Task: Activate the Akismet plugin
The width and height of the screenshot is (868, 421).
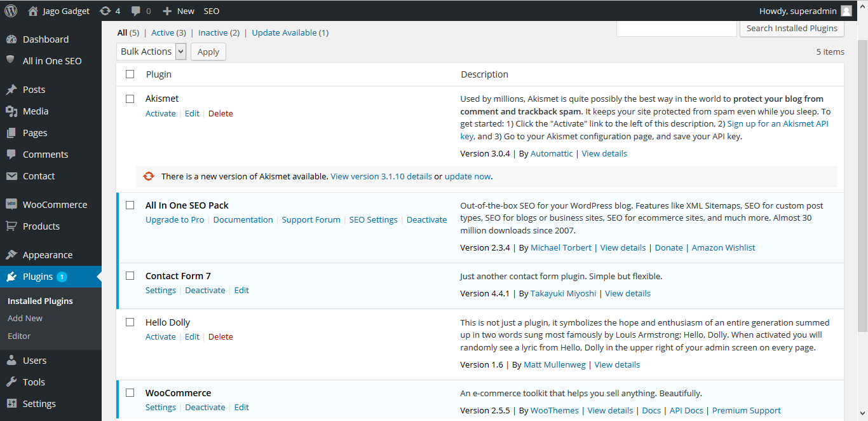Action: coord(161,113)
